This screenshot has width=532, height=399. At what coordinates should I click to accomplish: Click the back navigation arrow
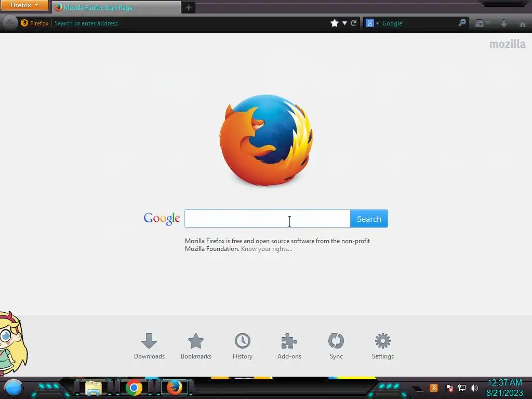10,23
